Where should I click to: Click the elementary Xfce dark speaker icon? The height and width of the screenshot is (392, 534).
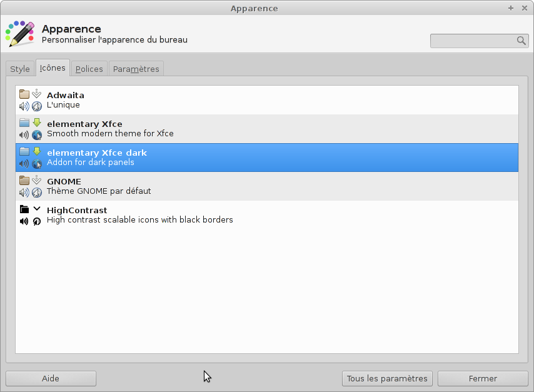(24, 164)
